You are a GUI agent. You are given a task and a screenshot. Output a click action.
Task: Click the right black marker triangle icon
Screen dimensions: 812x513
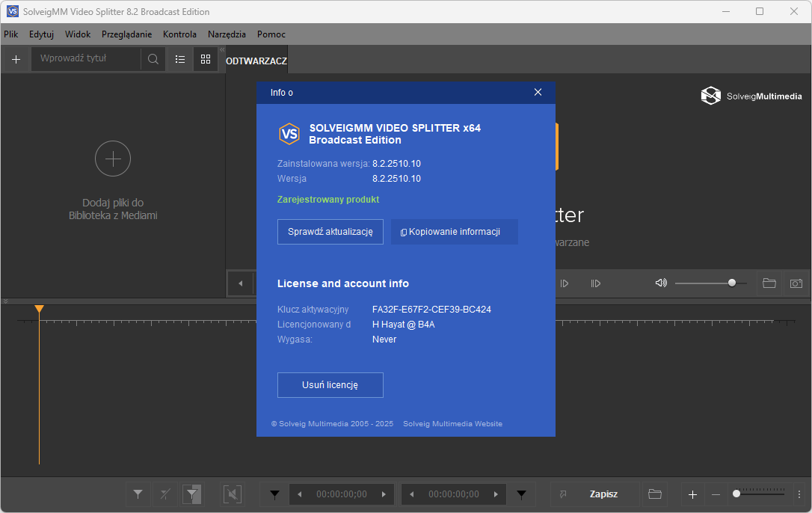[x=521, y=495]
